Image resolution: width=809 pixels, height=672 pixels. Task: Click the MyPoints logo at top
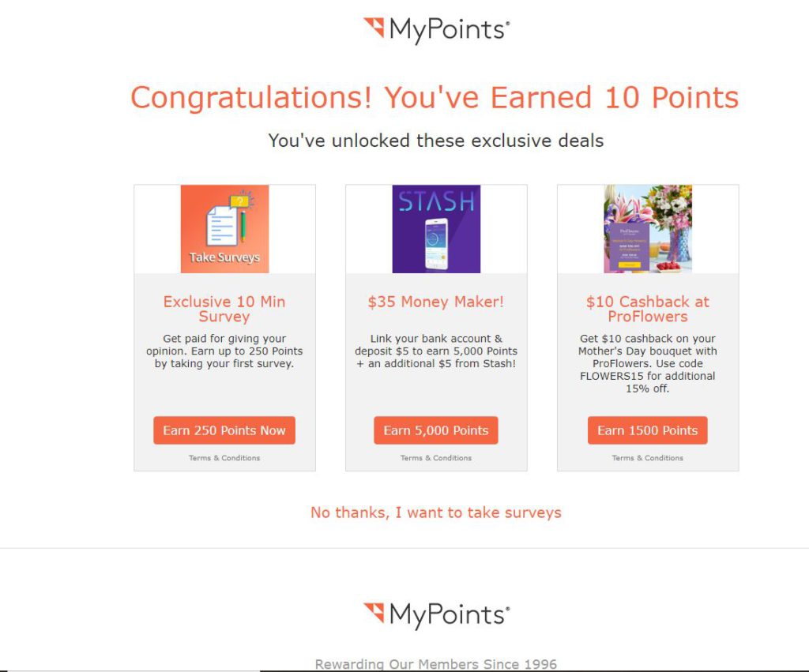(x=436, y=30)
